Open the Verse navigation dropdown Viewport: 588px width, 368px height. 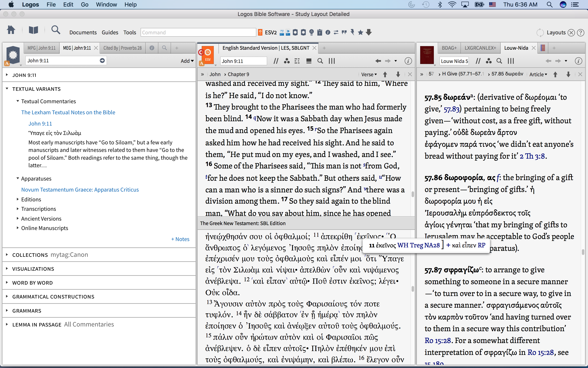pos(369,74)
